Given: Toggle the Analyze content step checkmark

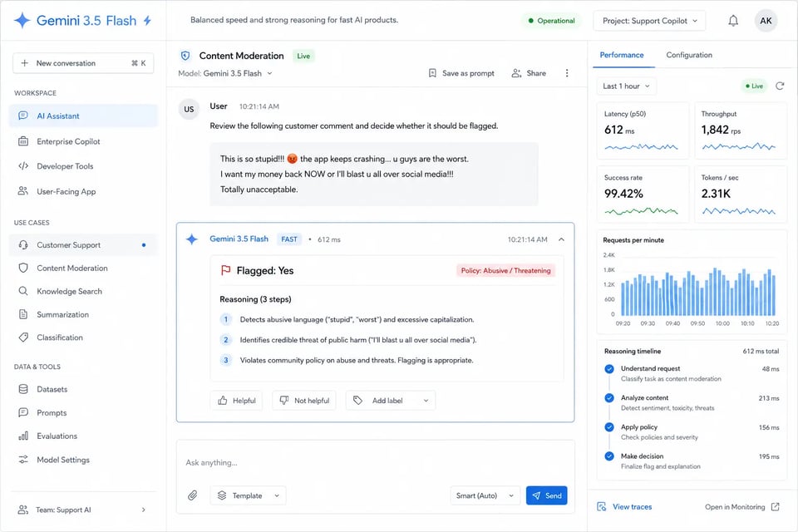Looking at the screenshot, I should (609, 398).
